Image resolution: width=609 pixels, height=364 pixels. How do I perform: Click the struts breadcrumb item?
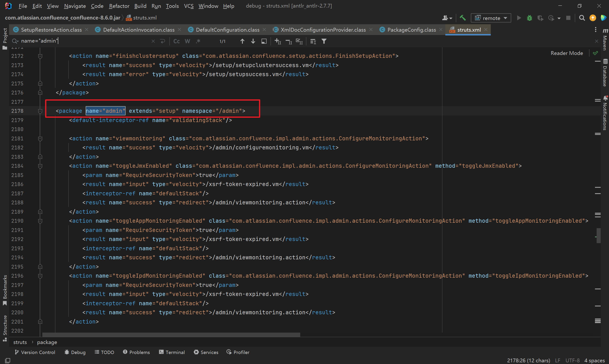[x=20, y=342]
